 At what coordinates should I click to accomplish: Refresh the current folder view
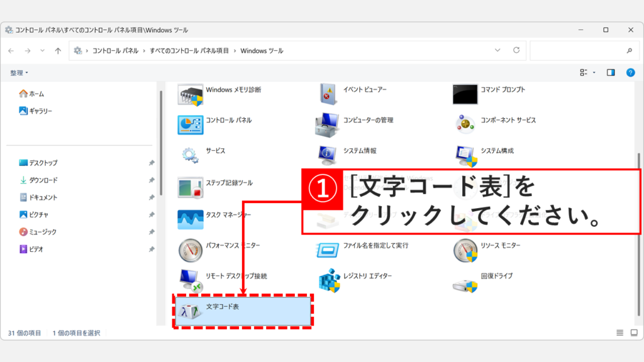coord(517,50)
